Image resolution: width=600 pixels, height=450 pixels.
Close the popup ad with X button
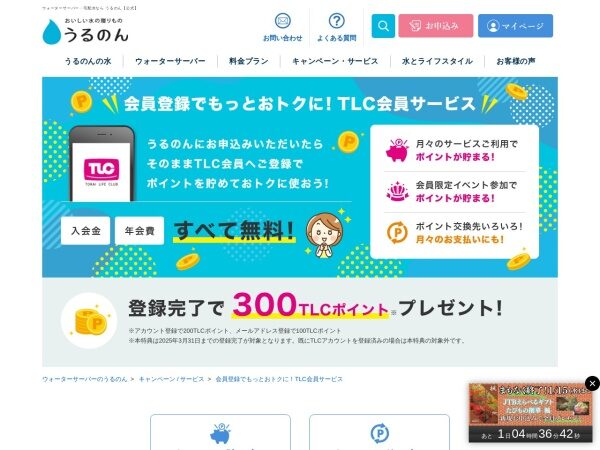pos(592,383)
